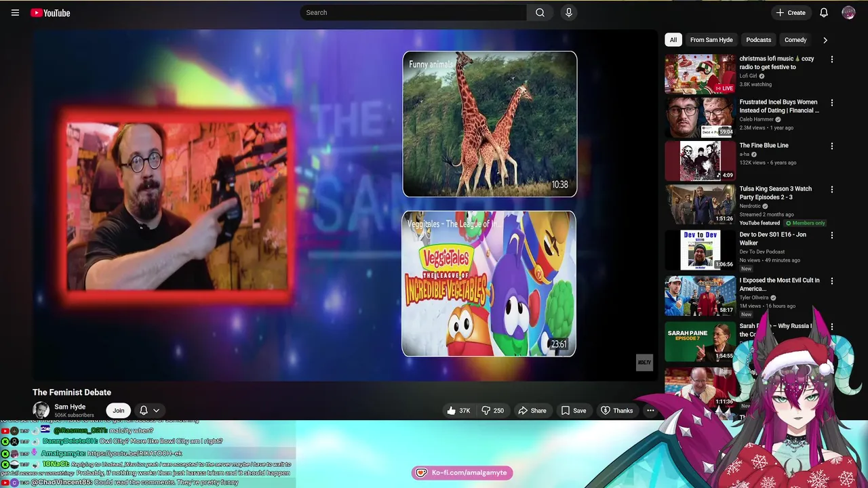Open options for Frustrated Incel video
This screenshot has width=868, height=488.
point(832,103)
